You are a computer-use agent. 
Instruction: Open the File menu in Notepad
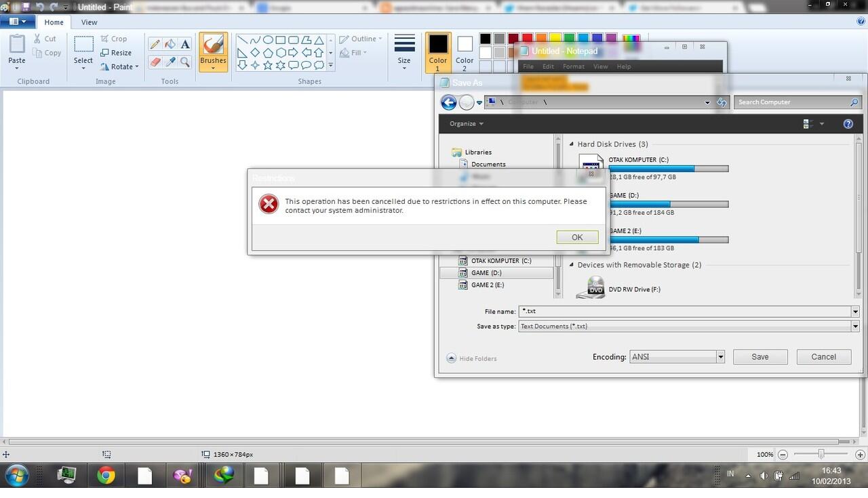pos(528,66)
